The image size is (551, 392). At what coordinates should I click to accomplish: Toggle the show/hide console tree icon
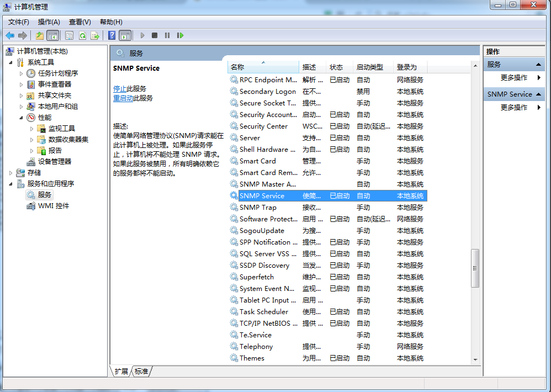(52, 35)
